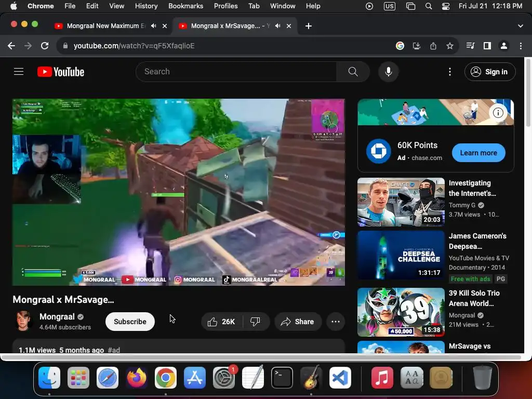Screen dimensions: 532x399
Task: Bookmark this page with star icon
Action: (449, 46)
